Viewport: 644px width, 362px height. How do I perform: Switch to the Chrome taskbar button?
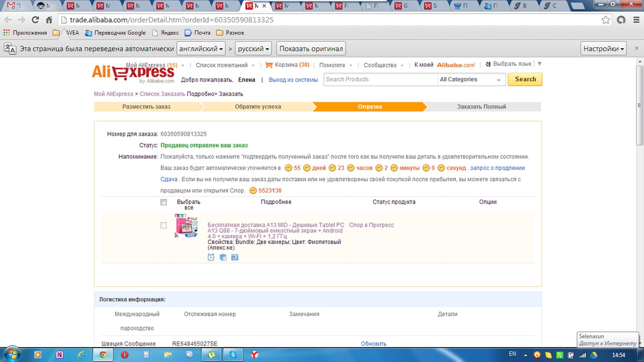pos(103,354)
